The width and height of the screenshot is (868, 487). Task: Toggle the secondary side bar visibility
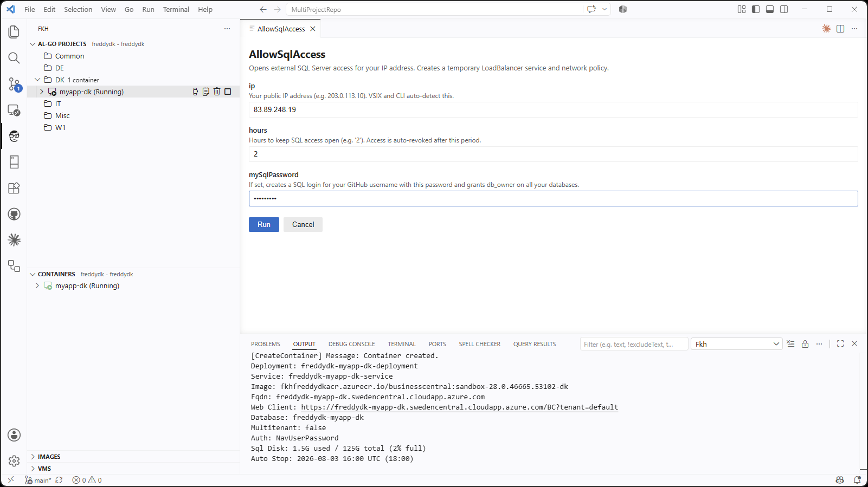pyautogui.click(x=784, y=9)
